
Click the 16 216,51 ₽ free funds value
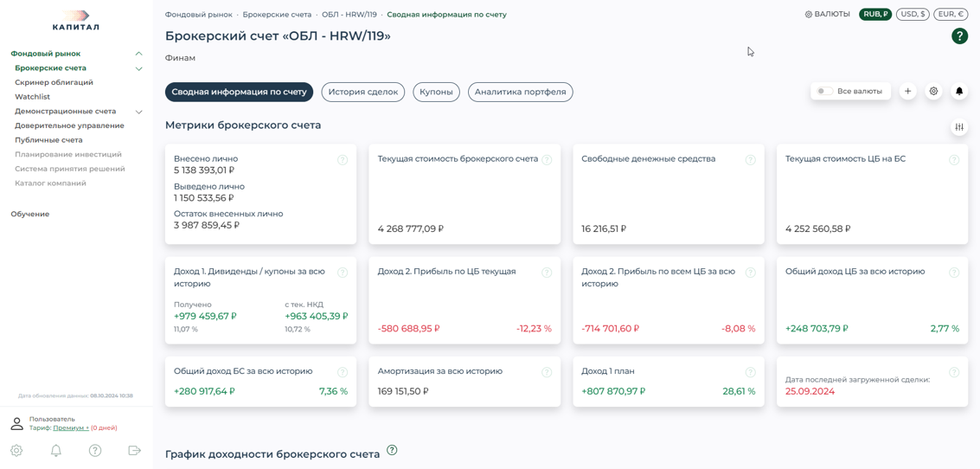coord(604,228)
